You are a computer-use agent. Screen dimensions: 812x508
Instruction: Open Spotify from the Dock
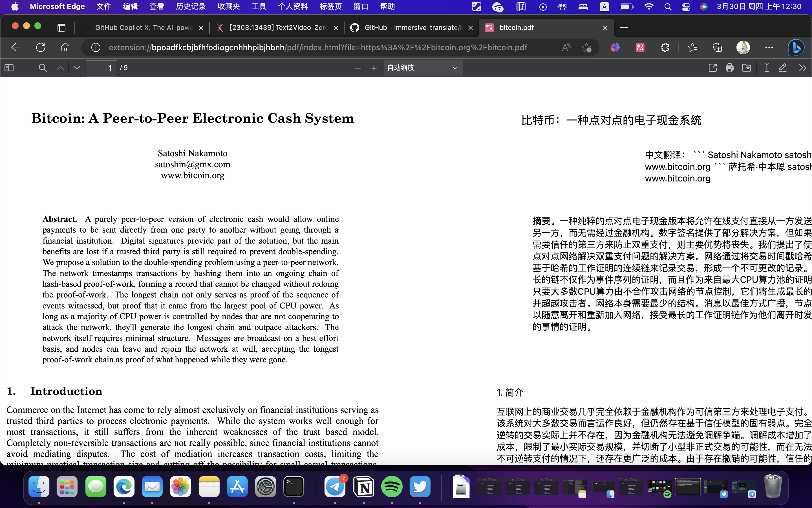point(392,487)
